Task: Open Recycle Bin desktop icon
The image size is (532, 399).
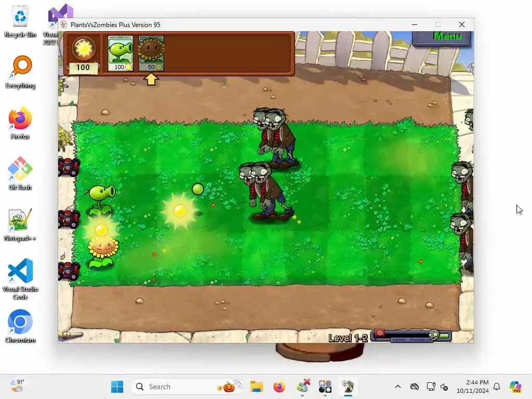Action: tap(20, 21)
